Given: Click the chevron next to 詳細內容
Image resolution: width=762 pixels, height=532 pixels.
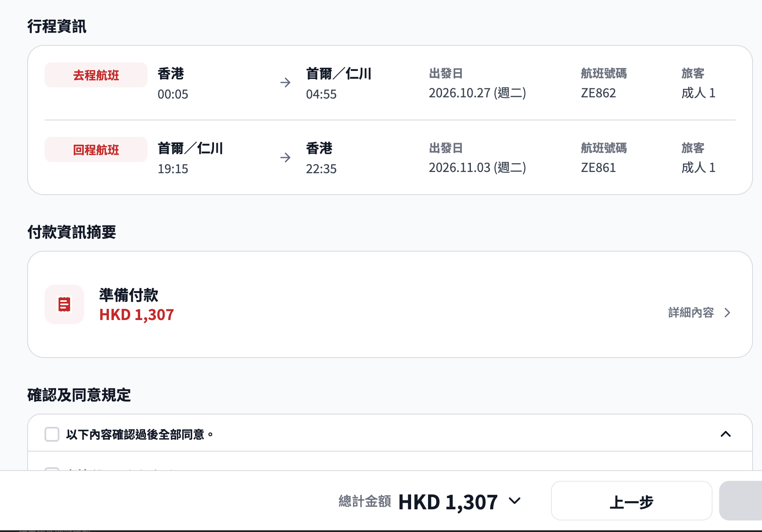Looking at the screenshot, I should 727,313.
